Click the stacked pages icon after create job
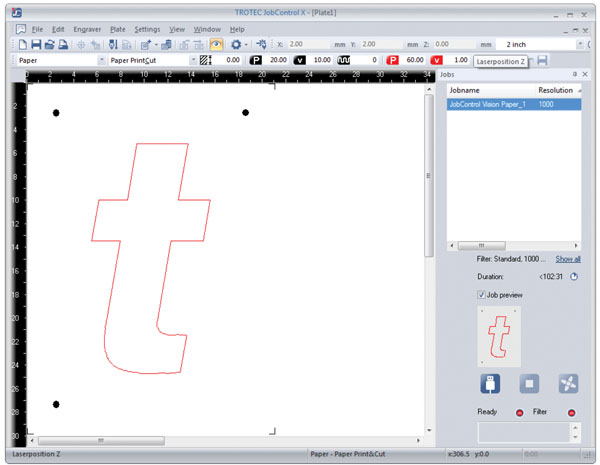600x465 pixels. click(166, 45)
